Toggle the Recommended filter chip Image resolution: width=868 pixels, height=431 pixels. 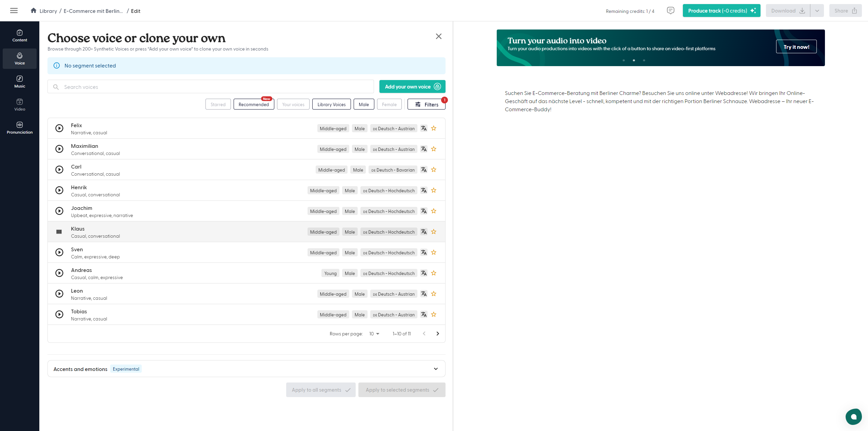[254, 104]
